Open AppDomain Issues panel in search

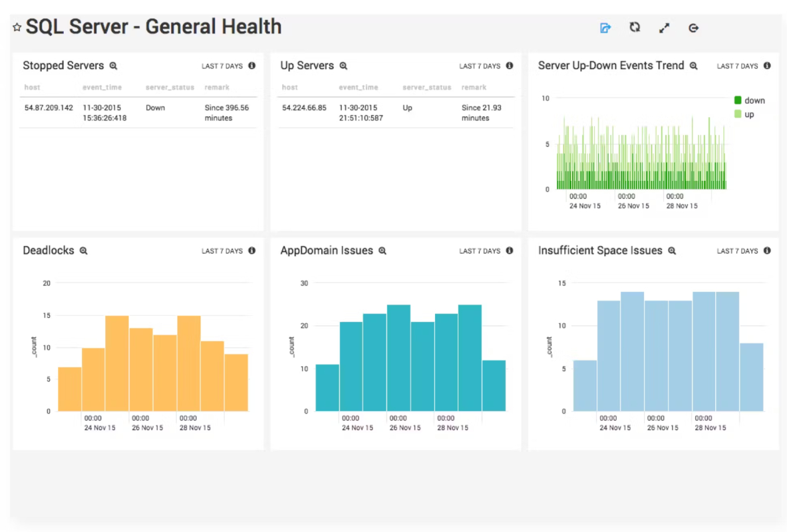pos(383,251)
